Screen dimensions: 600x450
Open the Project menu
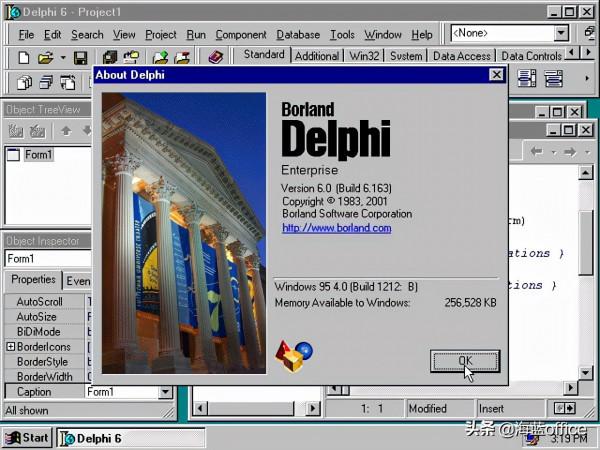click(x=161, y=35)
